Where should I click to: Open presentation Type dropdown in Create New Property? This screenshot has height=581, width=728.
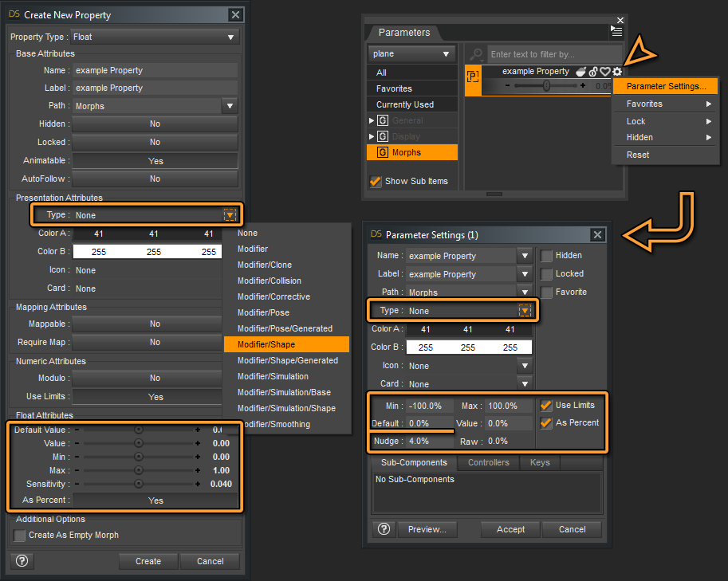(x=230, y=215)
